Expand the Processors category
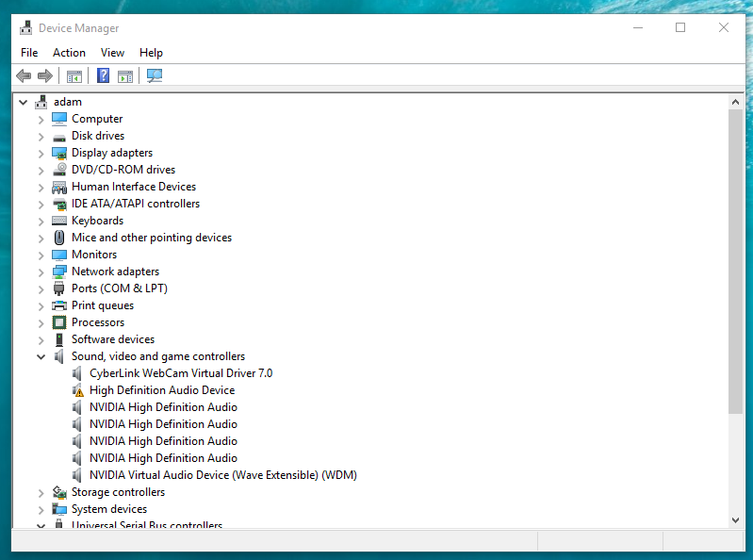The width and height of the screenshot is (753, 560). 41,323
